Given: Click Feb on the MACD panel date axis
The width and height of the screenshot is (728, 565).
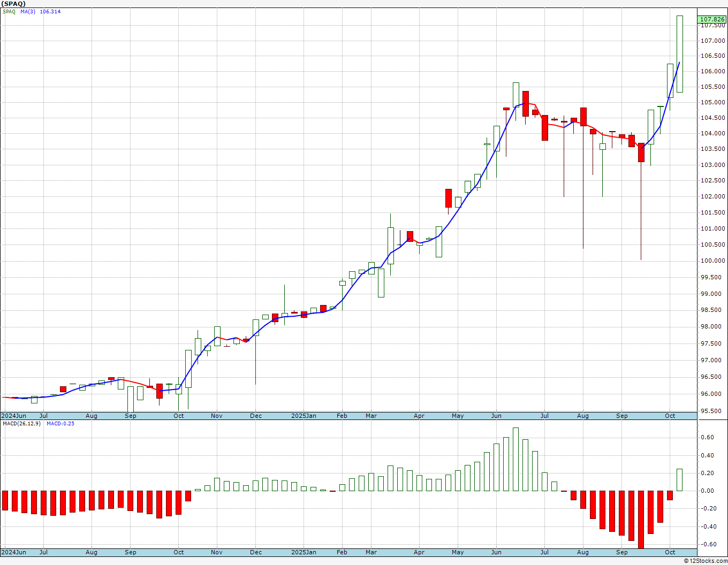Looking at the screenshot, I should [x=342, y=552].
